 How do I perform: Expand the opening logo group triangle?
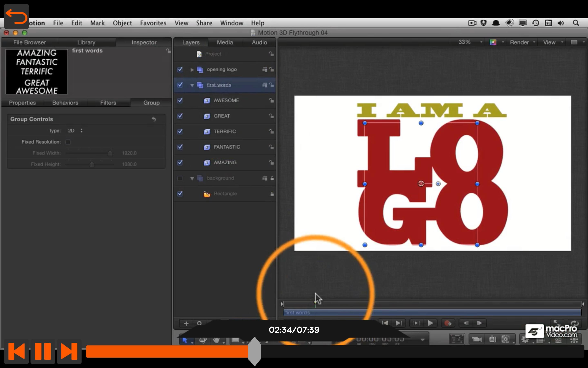[x=192, y=70]
